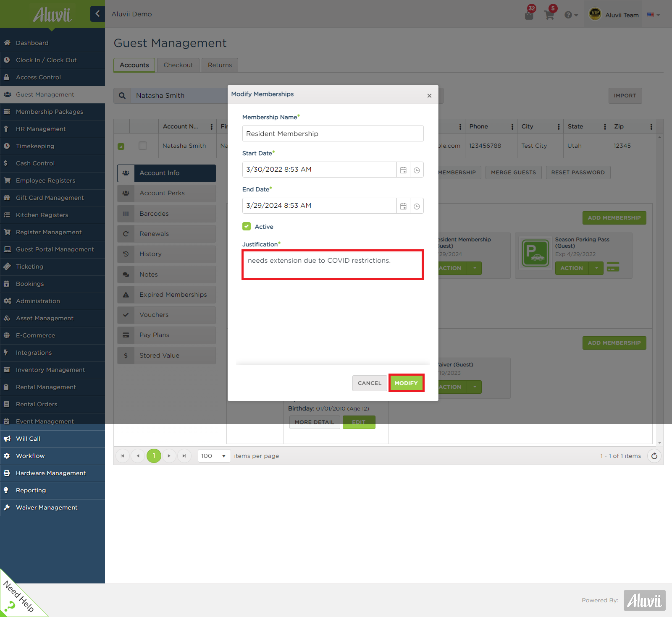Screen dimensions: 672x617
Task: Open items per page dropdown
Action: [214, 456]
